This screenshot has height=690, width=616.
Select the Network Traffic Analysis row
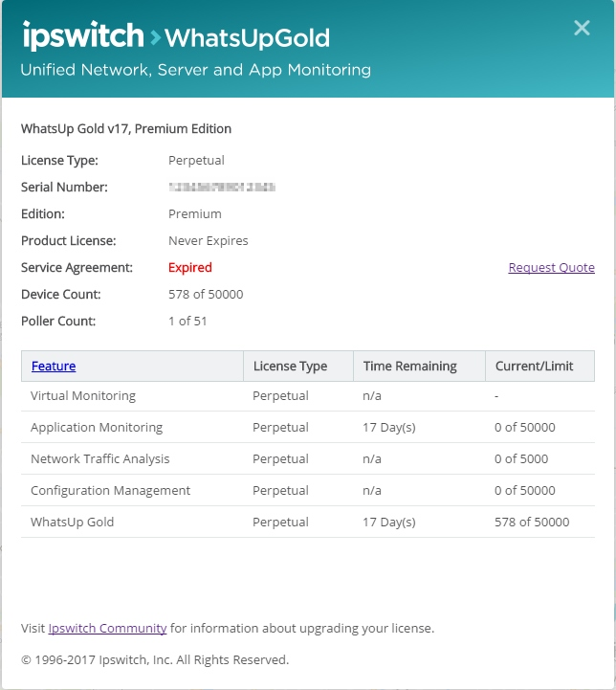coord(99,459)
